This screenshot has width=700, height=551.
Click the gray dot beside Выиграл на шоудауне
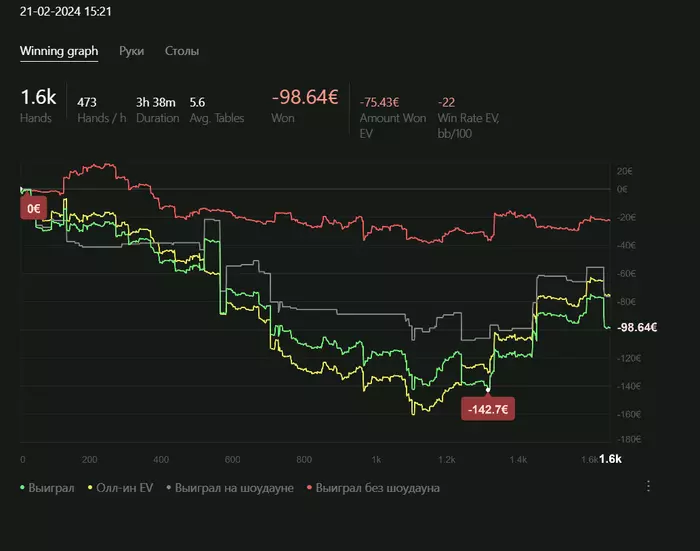[169, 488]
